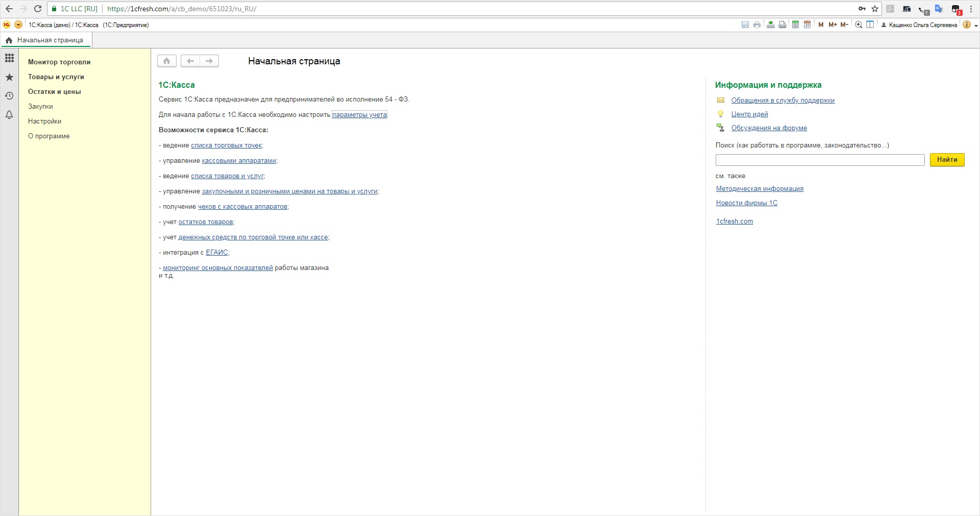
Task: Open списка товаров и услуг link
Action: (227, 176)
